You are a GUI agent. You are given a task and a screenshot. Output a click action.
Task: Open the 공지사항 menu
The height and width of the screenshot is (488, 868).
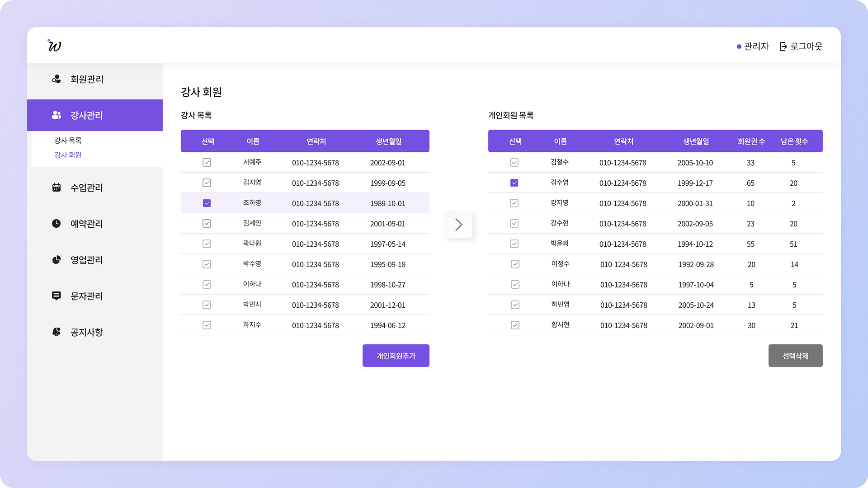pyautogui.click(x=95, y=332)
